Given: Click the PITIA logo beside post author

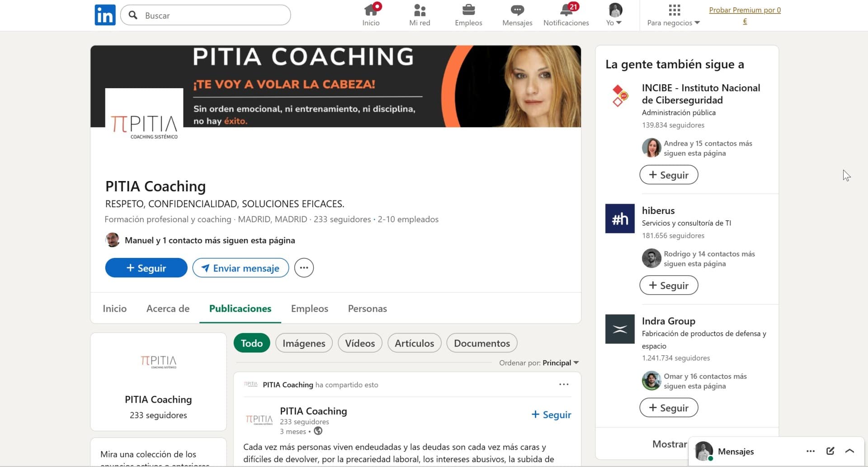Looking at the screenshot, I should tap(259, 419).
